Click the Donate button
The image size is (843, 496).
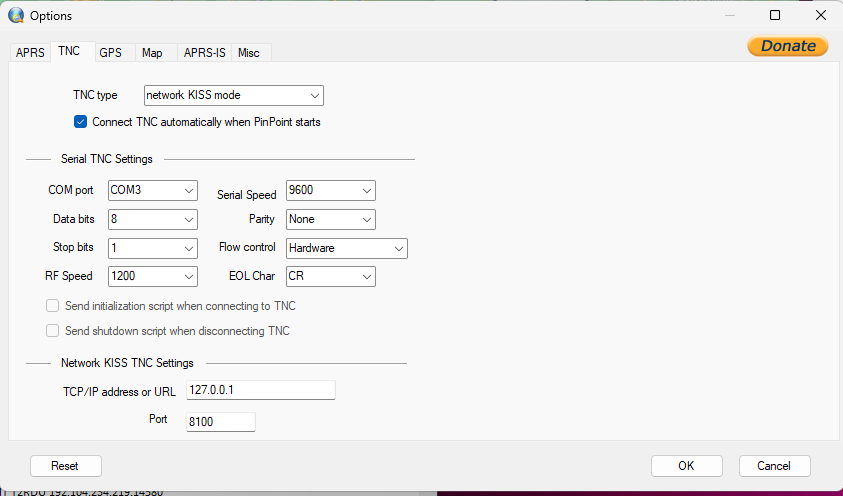click(787, 46)
